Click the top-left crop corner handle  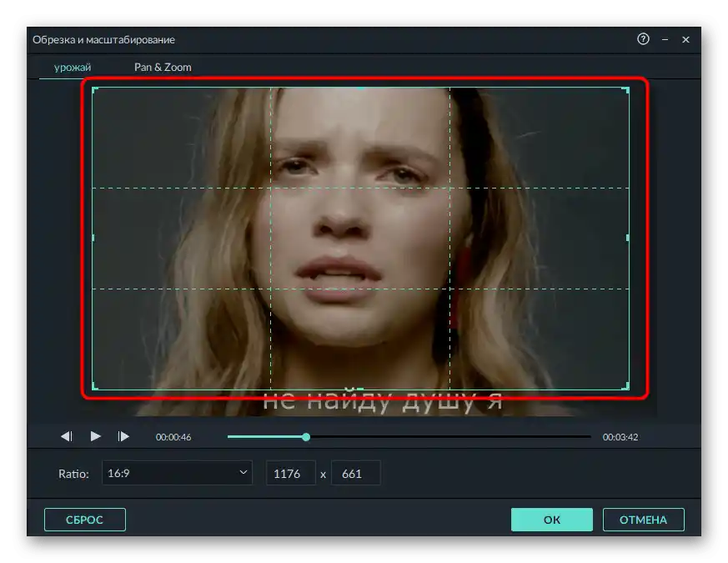tap(94, 89)
